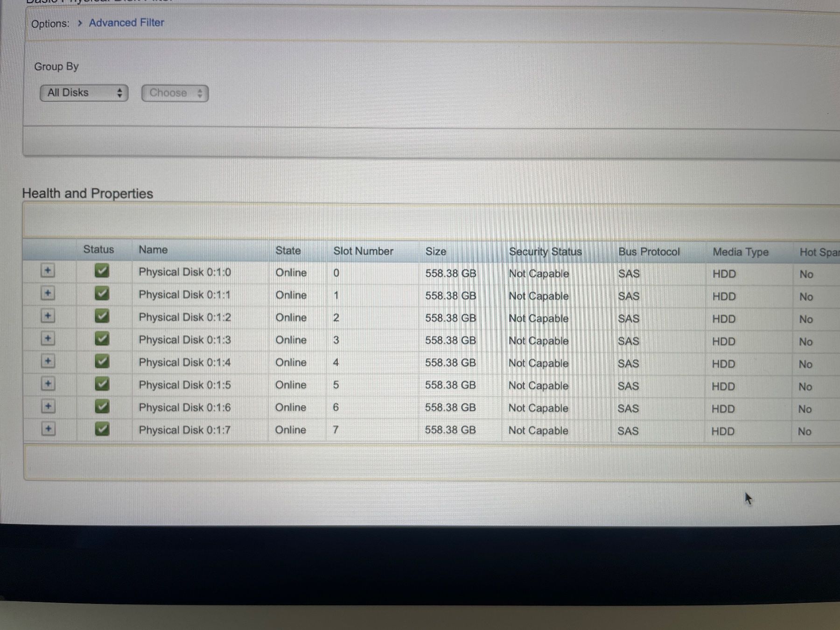
Task: Select the name Physical Disk 0:1:2
Action: click(184, 317)
